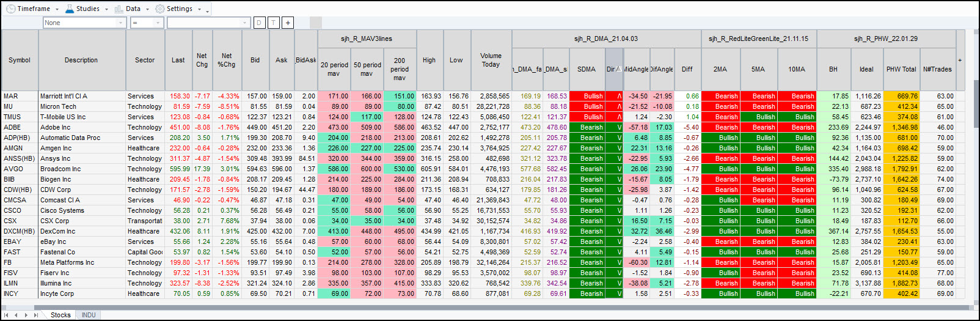980x321 pixels.
Task: Click the -60.30 MidAngle cell for FB
Action: (637, 262)
